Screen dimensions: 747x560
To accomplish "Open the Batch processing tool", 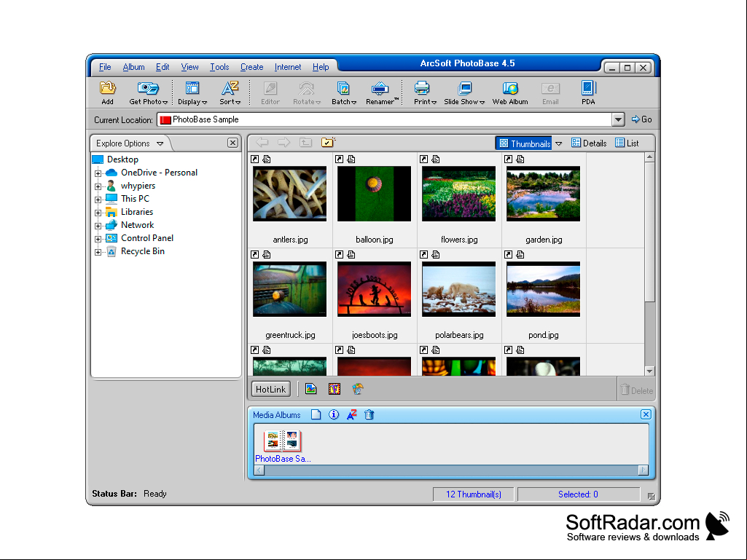I will [x=343, y=93].
